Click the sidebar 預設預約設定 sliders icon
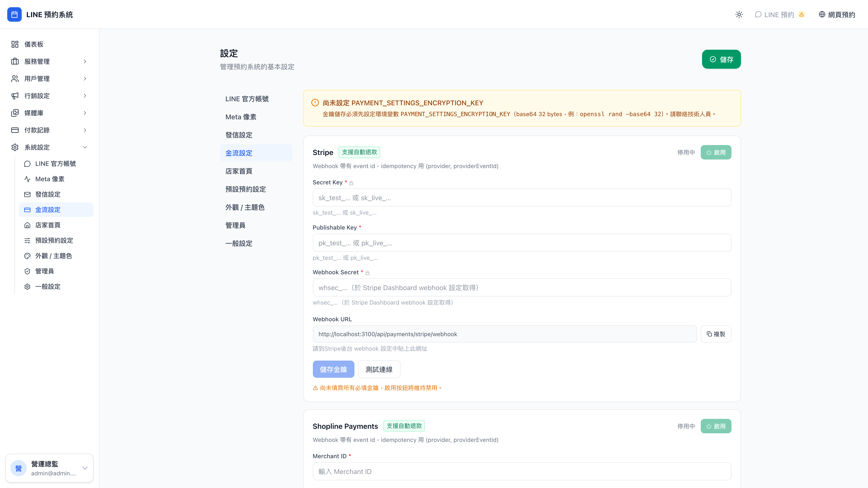 click(27, 240)
